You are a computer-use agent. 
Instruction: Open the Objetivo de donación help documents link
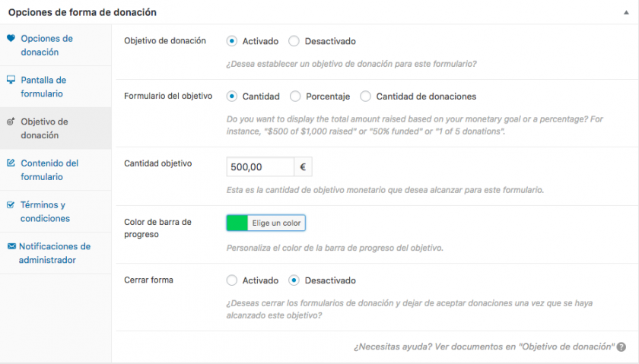[484, 347]
